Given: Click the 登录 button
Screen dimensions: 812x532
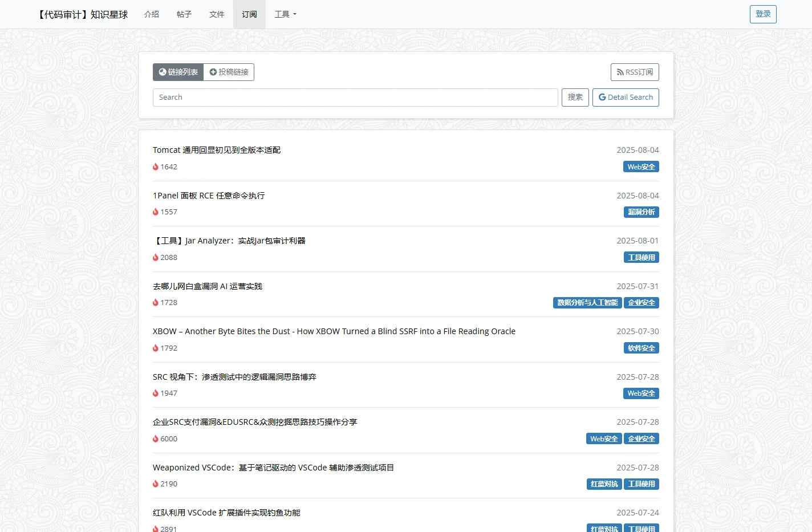Looking at the screenshot, I should point(763,14).
